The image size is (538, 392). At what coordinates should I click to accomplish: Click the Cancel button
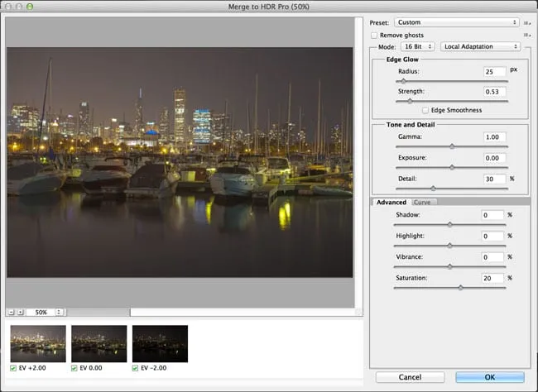click(x=409, y=377)
